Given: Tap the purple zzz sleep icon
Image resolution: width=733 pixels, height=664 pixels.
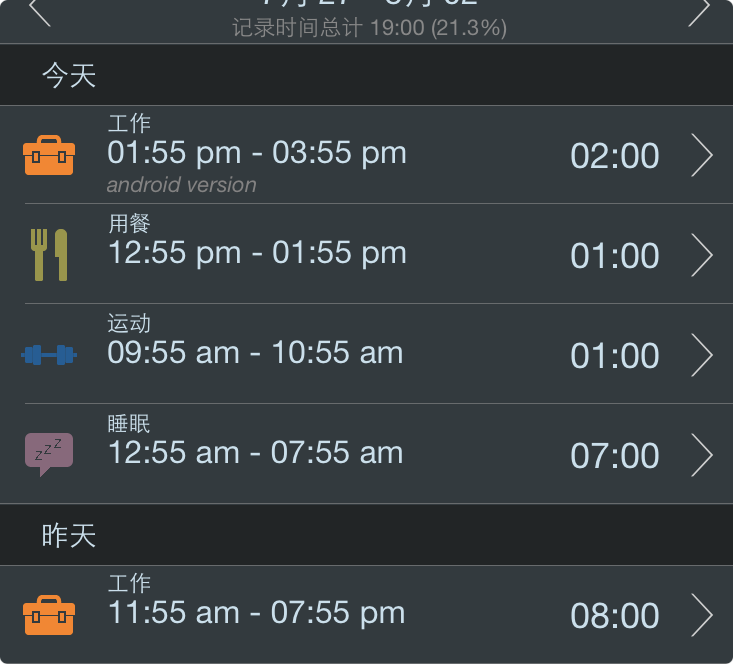Looking at the screenshot, I should (49, 455).
